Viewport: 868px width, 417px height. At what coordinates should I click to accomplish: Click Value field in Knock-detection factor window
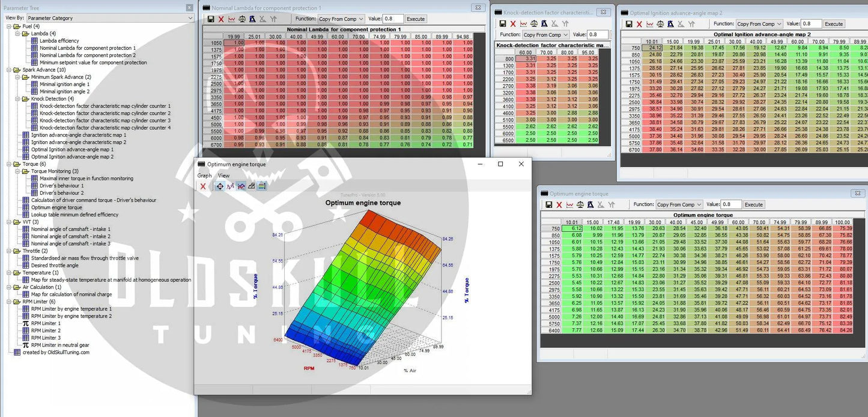click(x=597, y=35)
